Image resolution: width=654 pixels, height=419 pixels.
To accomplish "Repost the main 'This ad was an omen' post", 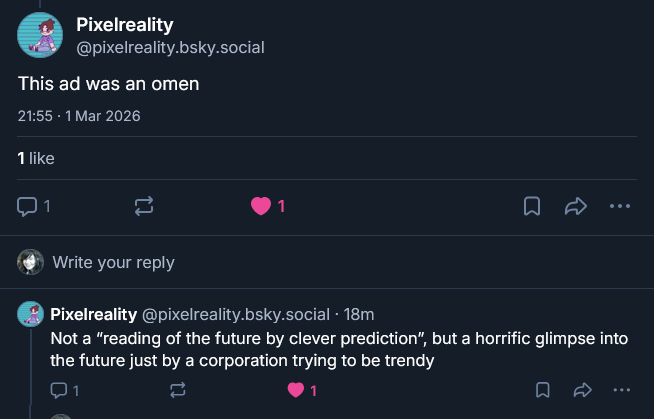I will [143, 206].
